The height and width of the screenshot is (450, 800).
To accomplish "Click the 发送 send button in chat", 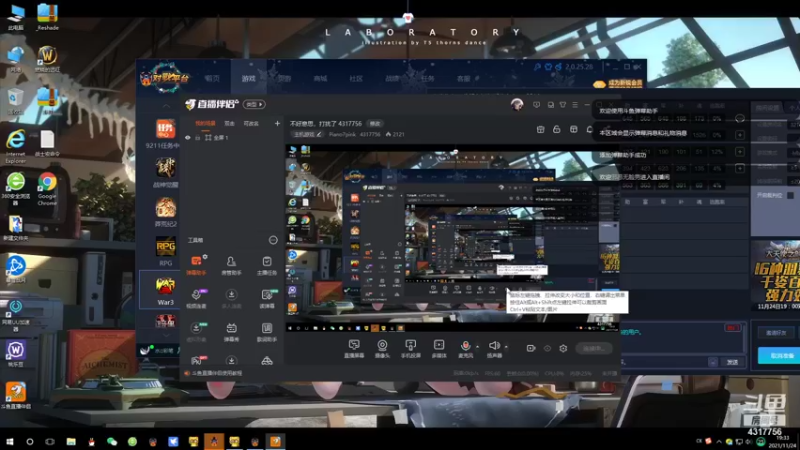I will tap(732, 362).
